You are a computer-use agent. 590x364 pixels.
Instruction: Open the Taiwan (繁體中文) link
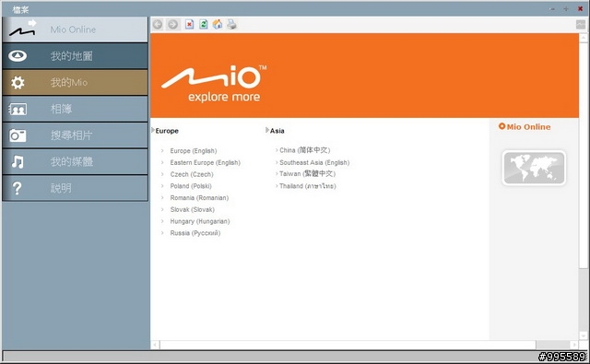pyautogui.click(x=307, y=174)
